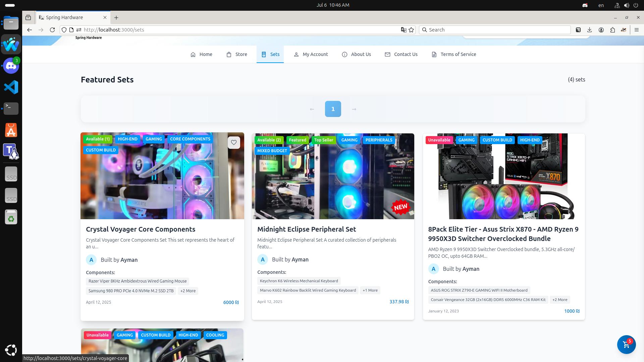Click Razer Viper 8KHz mouse component chip

pyautogui.click(x=138, y=281)
